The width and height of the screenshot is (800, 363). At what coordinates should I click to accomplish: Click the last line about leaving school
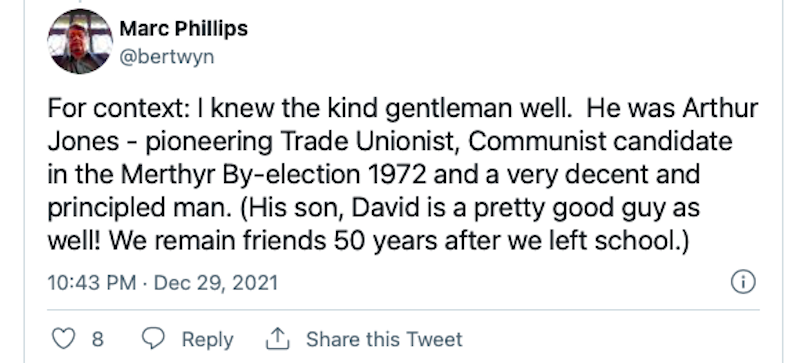368,241
